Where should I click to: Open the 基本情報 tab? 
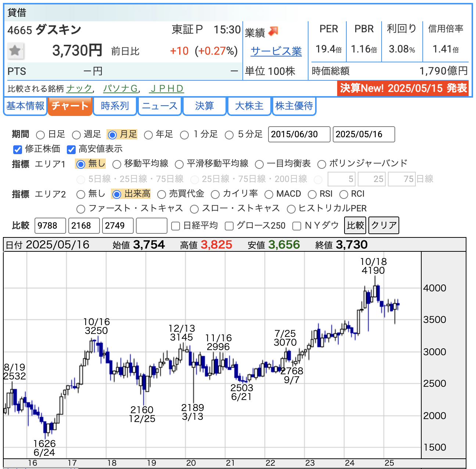pos(25,106)
